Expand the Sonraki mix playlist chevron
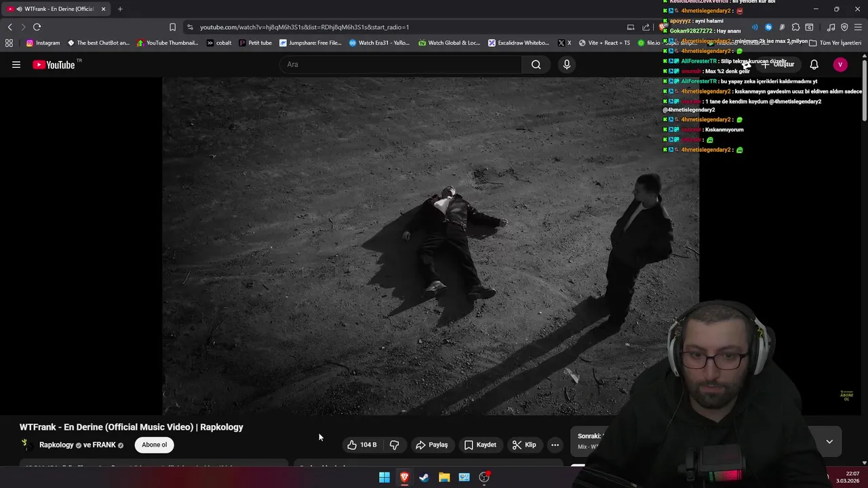Viewport: 868px width, 488px height. point(829,442)
